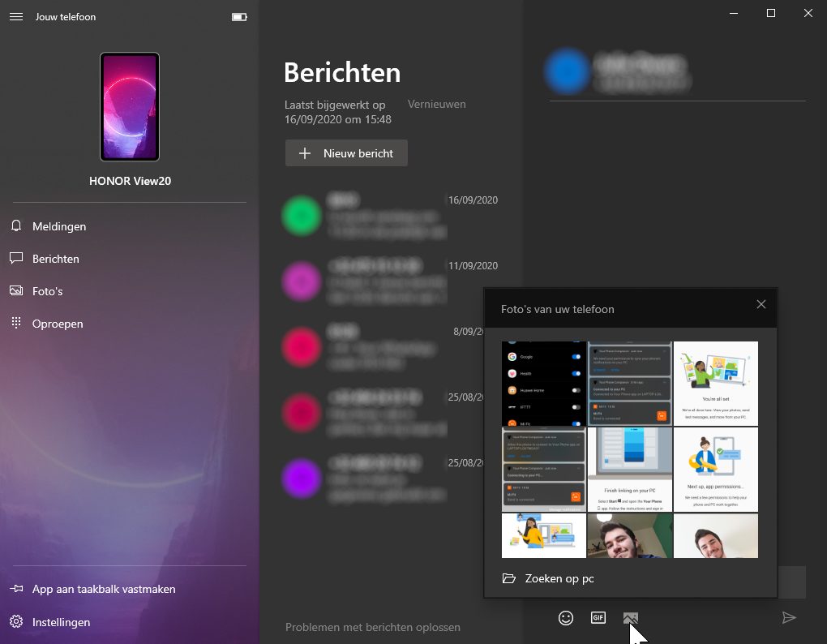Click the image attachment icon
This screenshot has width=827, height=644.
631,618
